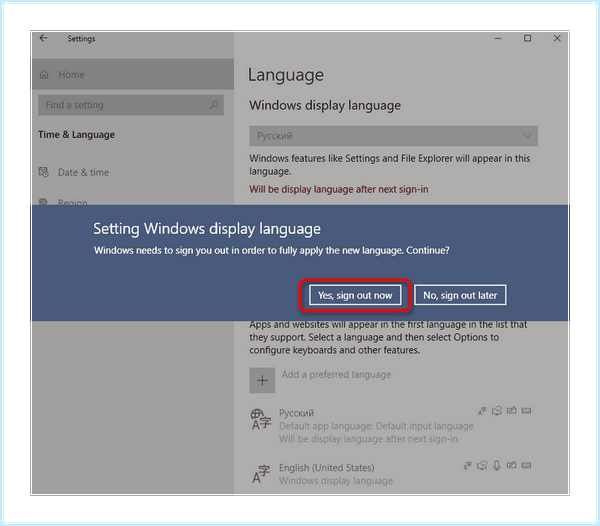Click the plus icon to add a language
Image resolution: width=600 pixels, height=526 pixels.
(262, 380)
